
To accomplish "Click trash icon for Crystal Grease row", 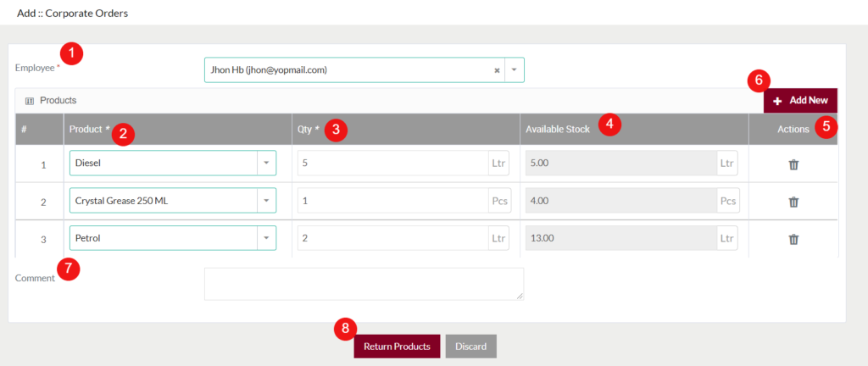I will (793, 202).
